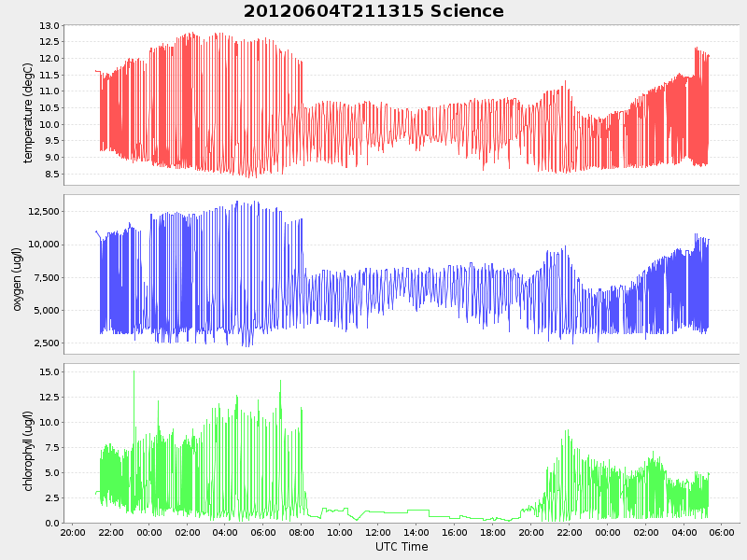Click the 13.0 temperature tick label

49,26
